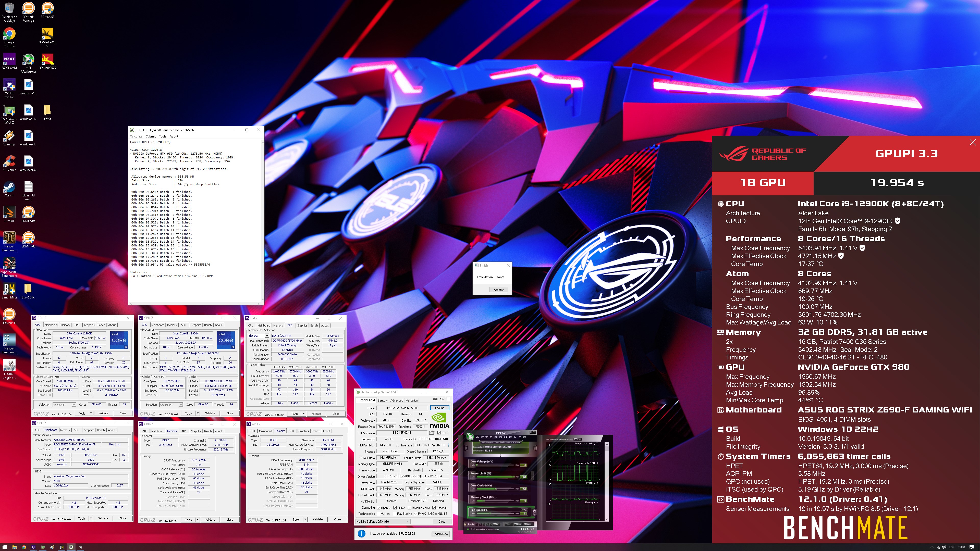Launch CCleaner from the desktop
This screenshot has height=551, width=980.
pos(9,164)
